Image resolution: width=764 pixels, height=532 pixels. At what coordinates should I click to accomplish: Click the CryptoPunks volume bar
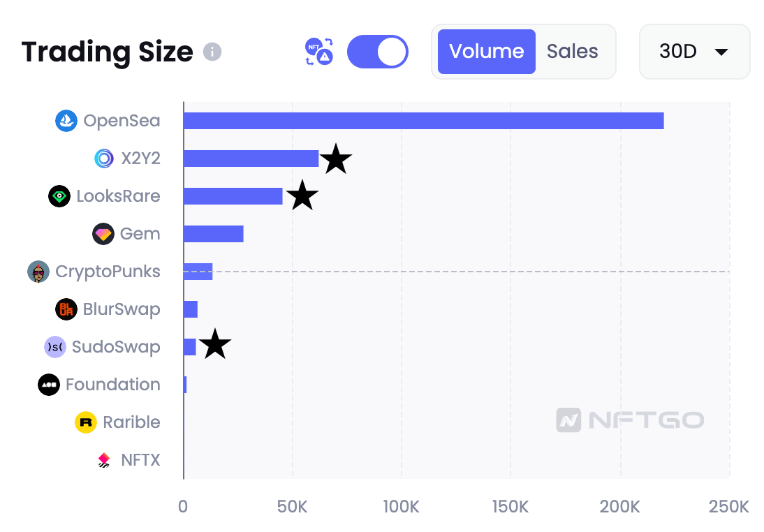198,272
